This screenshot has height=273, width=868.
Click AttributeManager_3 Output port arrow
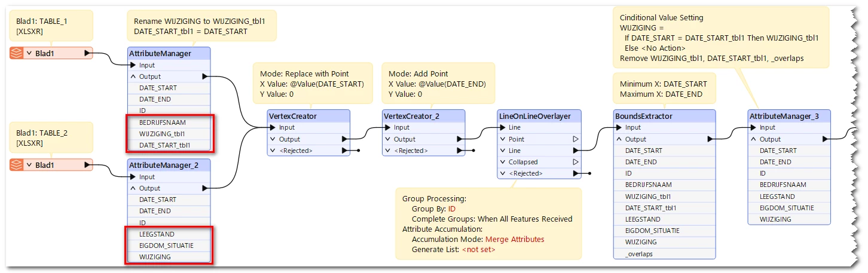(826, 139)
